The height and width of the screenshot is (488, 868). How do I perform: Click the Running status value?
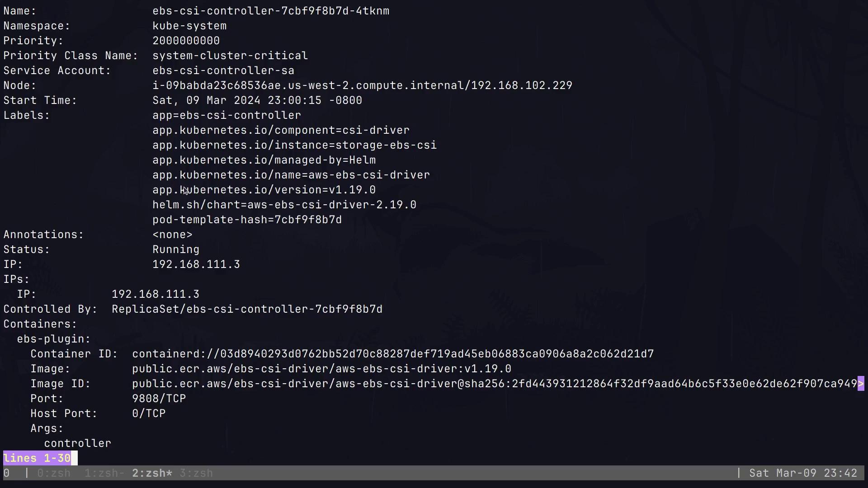[175, 249]
